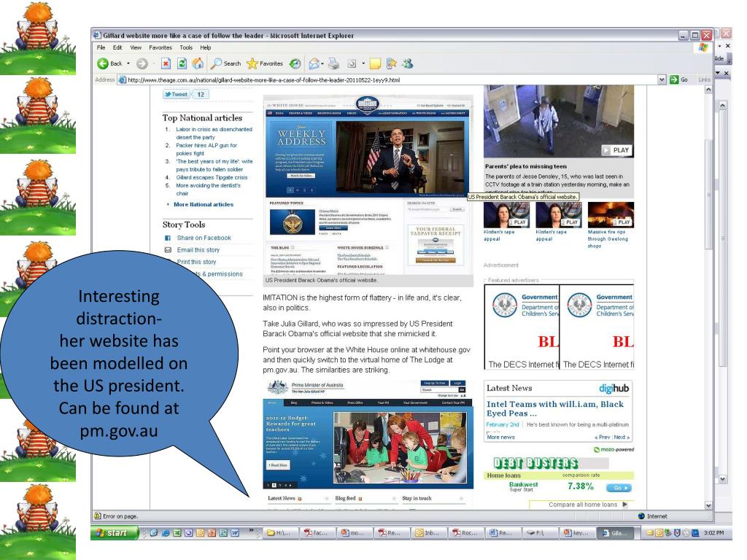Click 'Compare all home loans' link
The width and height of the screenshot is (747, 560).
click(x=583, y=505)
